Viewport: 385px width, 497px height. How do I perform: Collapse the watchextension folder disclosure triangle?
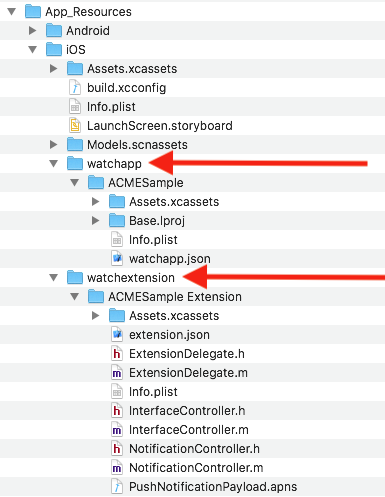click(x=54, y=278)
